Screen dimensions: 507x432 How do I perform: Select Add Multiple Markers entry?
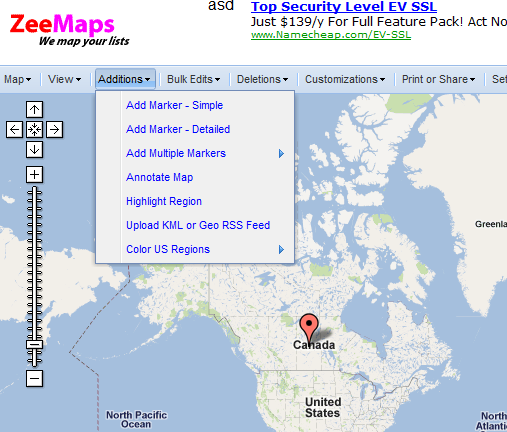click(176, 153)
